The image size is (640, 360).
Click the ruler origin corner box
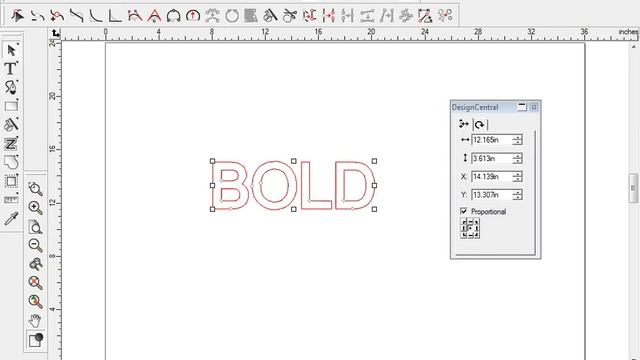click(x=55, y=33)
